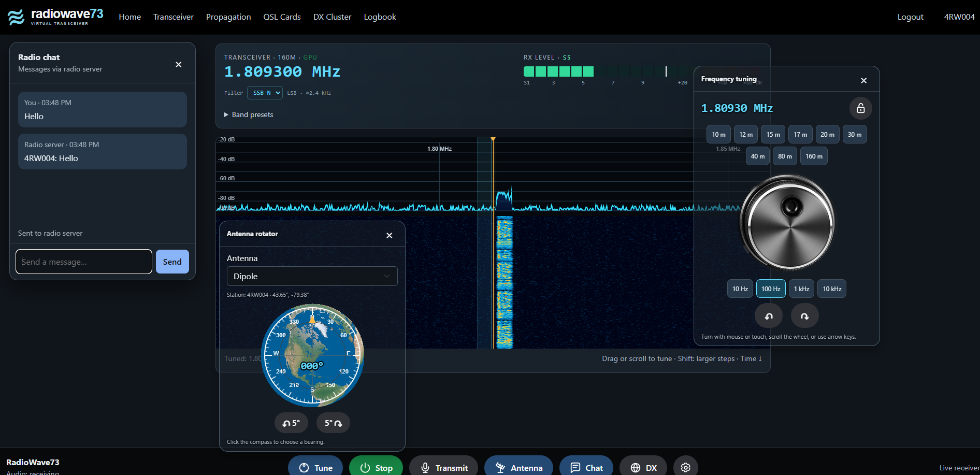Click the "4RW004: Hello" server message
This screenshot has height=475, width=980.
click(103, 152)
